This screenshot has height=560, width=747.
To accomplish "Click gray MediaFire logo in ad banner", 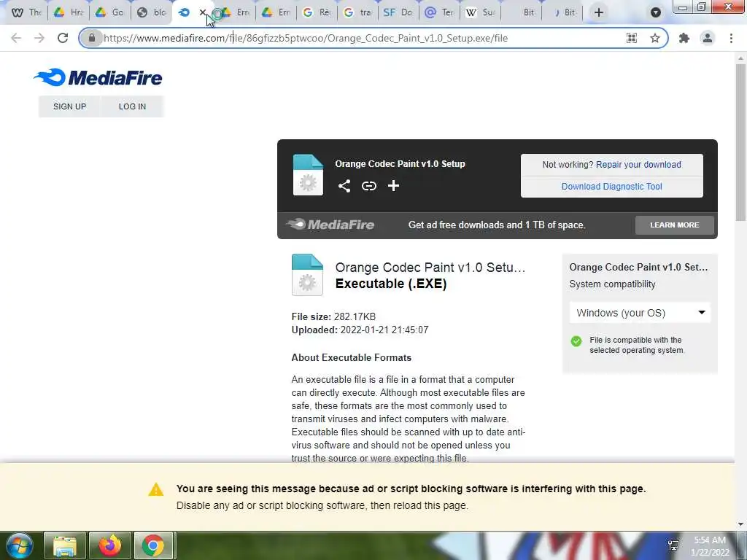I will click(330, 225).
